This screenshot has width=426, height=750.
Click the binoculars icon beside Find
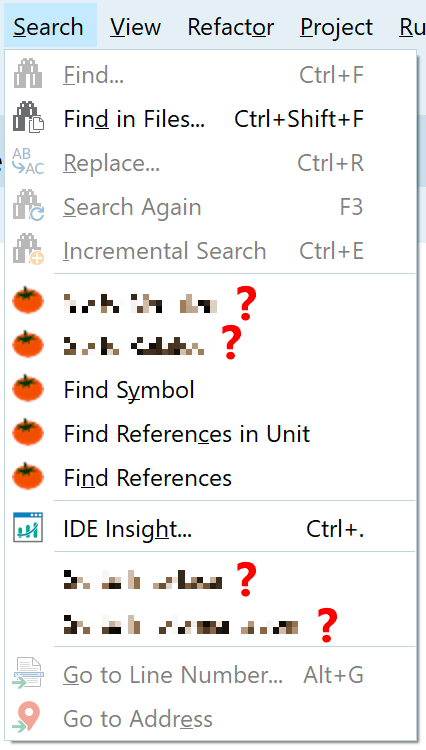point(28,74)
